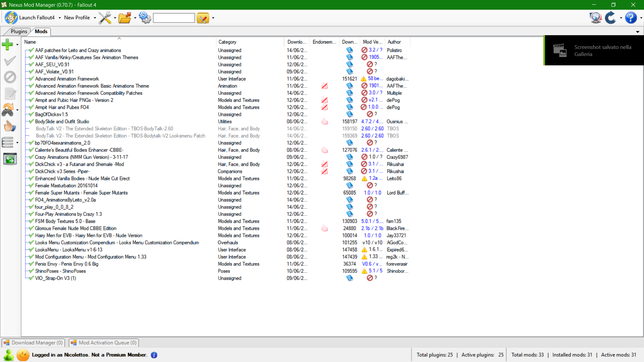The width and height of the screenshot is (644, 362).
Task: Switch to the Plugins tab
Action: 19,31
